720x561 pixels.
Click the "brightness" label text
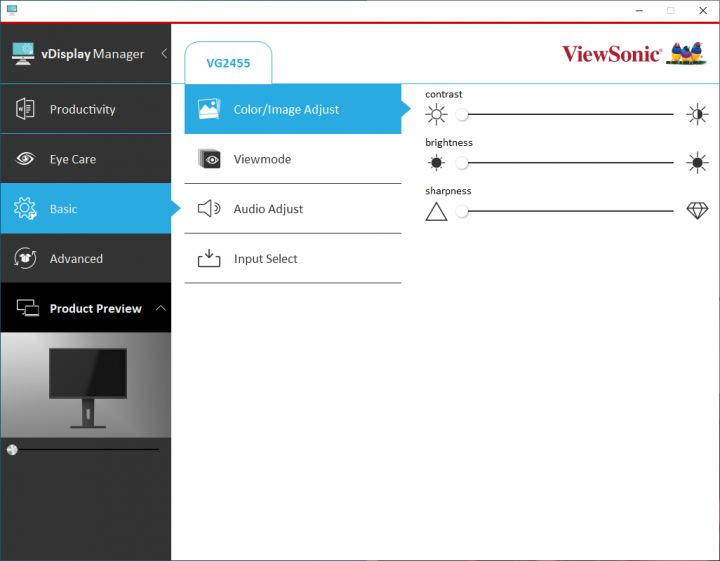point(449,142)
